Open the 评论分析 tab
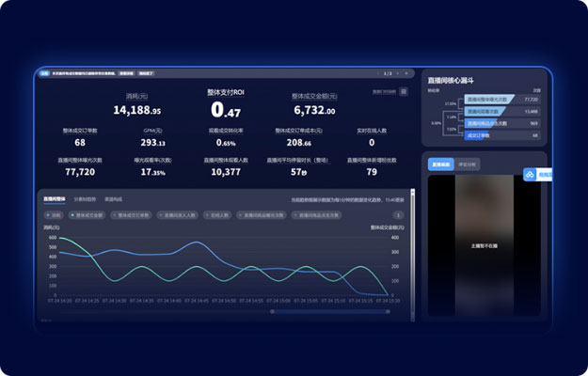 coord(467,164)
